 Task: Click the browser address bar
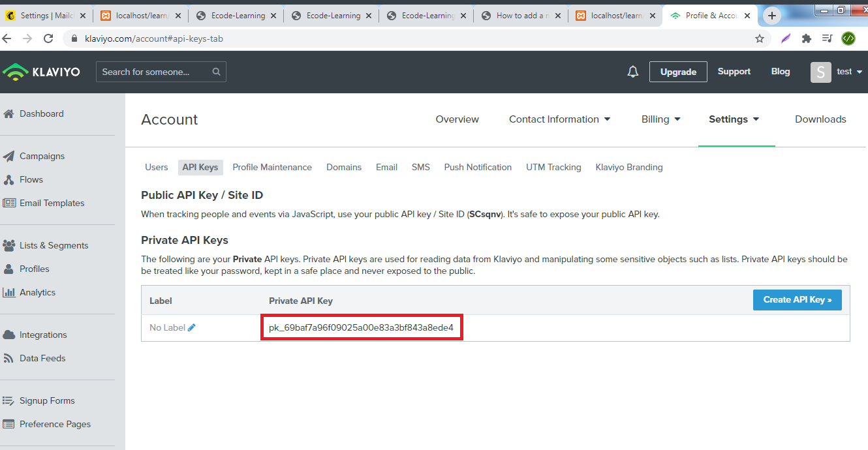pos(418,38)
